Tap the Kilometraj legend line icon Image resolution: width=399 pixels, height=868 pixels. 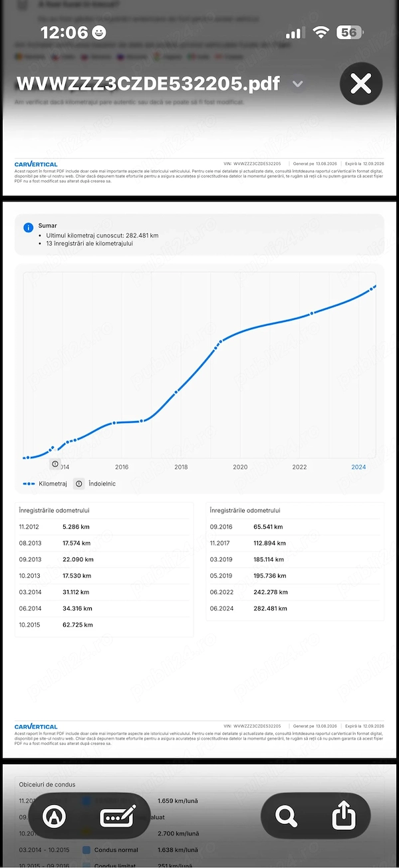coord(29,484)
